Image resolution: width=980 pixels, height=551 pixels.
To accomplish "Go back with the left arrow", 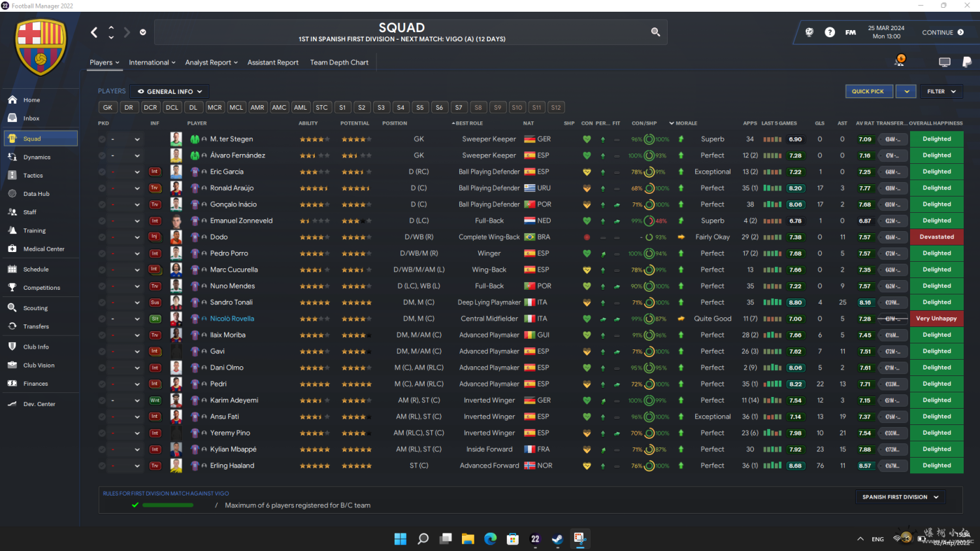I will pyautogui.click(x=94, y=32).
